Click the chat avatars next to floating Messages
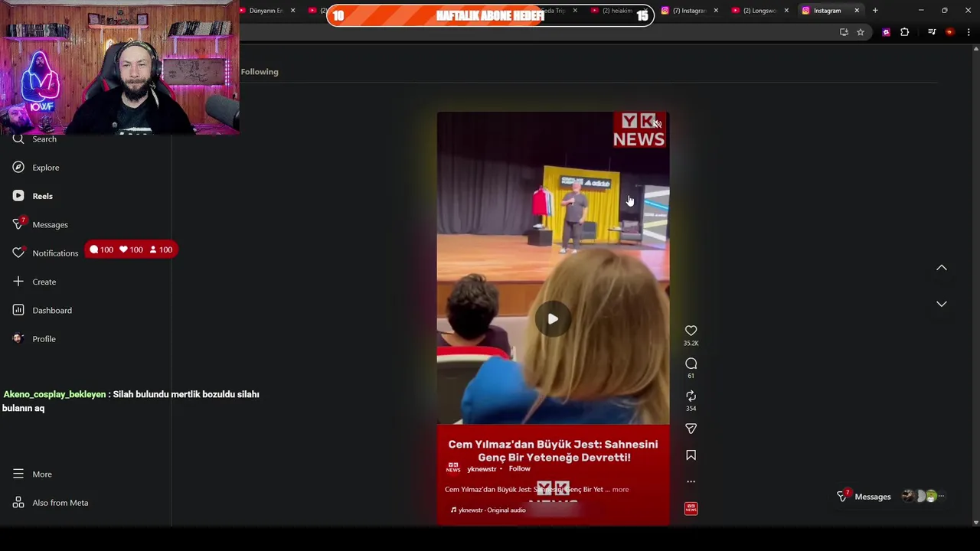Screen dimensions: 980x551 click(x=923, y=497)
